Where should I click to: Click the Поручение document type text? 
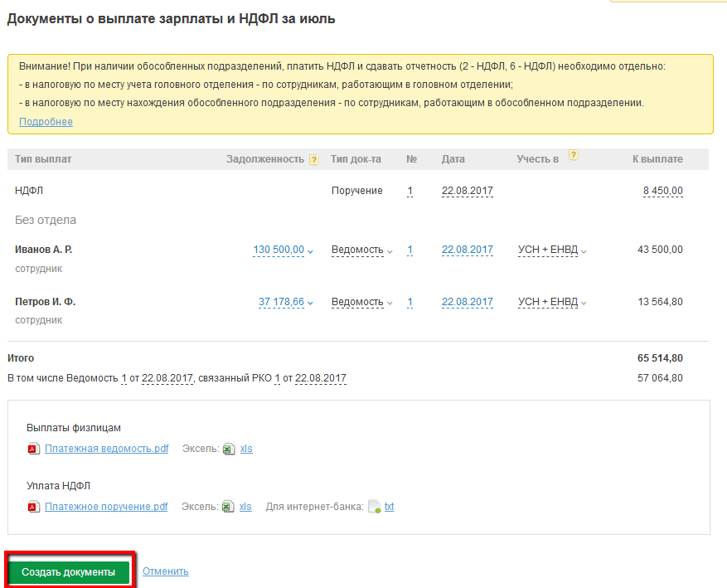coord(357,191)
